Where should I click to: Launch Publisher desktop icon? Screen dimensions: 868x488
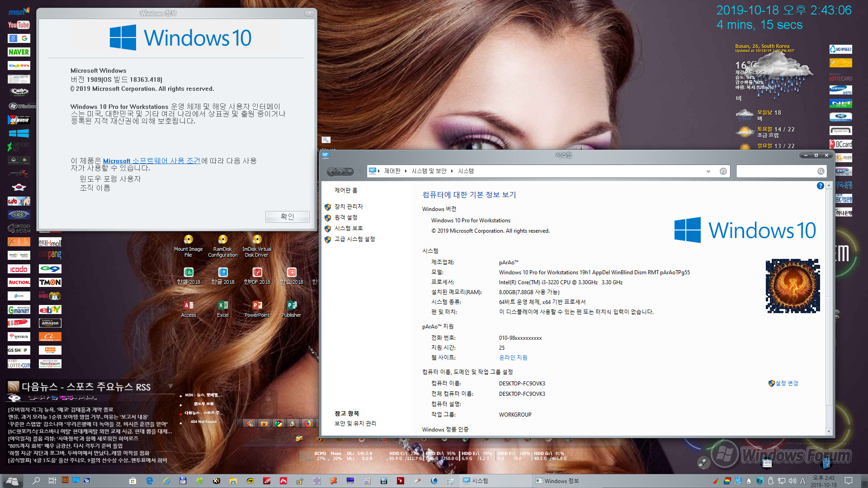click(292, 309)
